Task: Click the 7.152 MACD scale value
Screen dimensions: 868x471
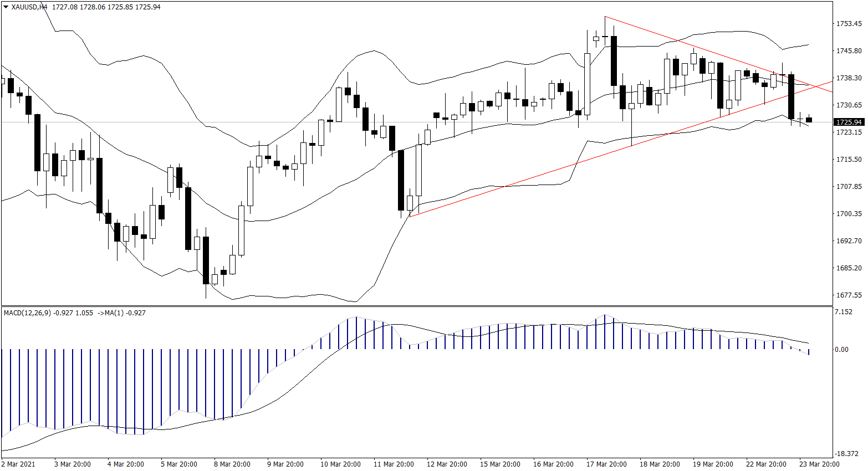Action: pos(843,312)
